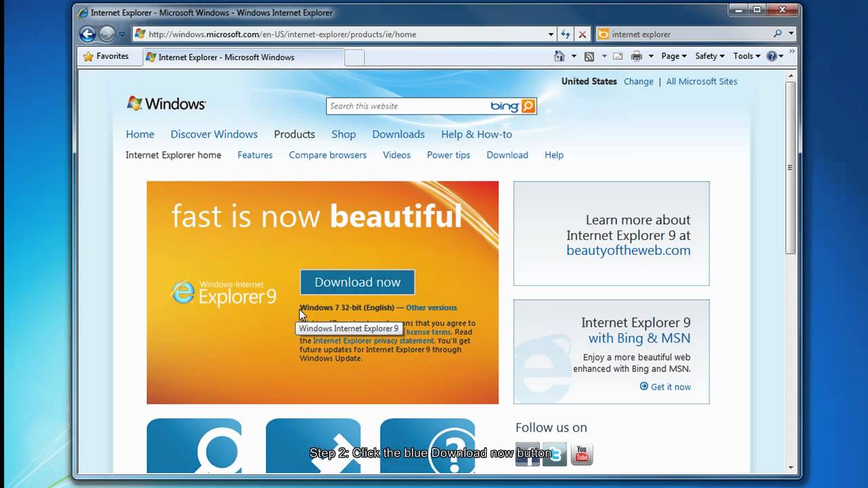Click the Get it now link

(665, 386)
